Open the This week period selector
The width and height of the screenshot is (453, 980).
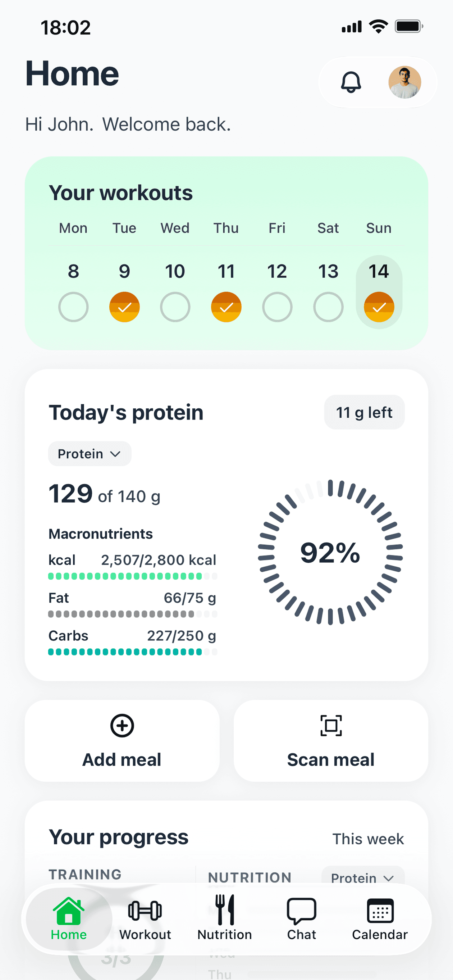tap(368, 839)
